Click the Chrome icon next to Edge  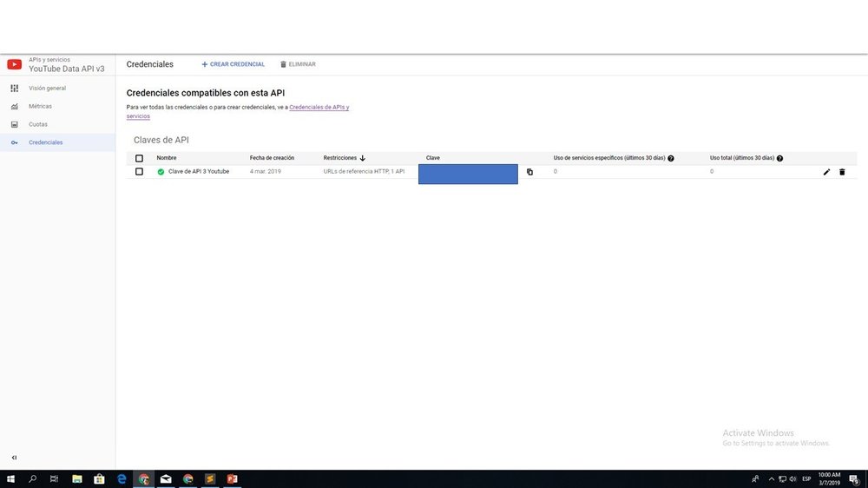pos(143,478)
